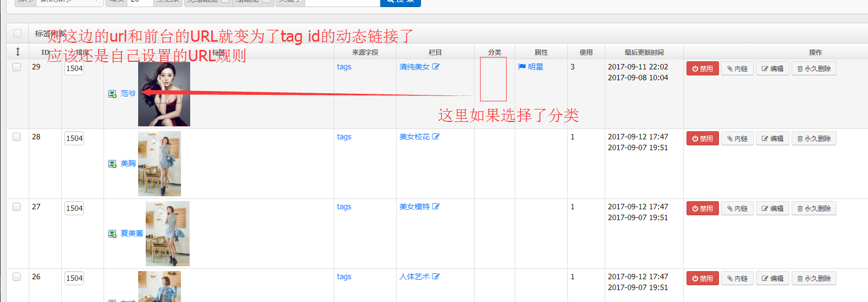The height and width of the screenshot is (302, 868).
Task: Open the 美女模特 column link
Action: coord(414,207)
